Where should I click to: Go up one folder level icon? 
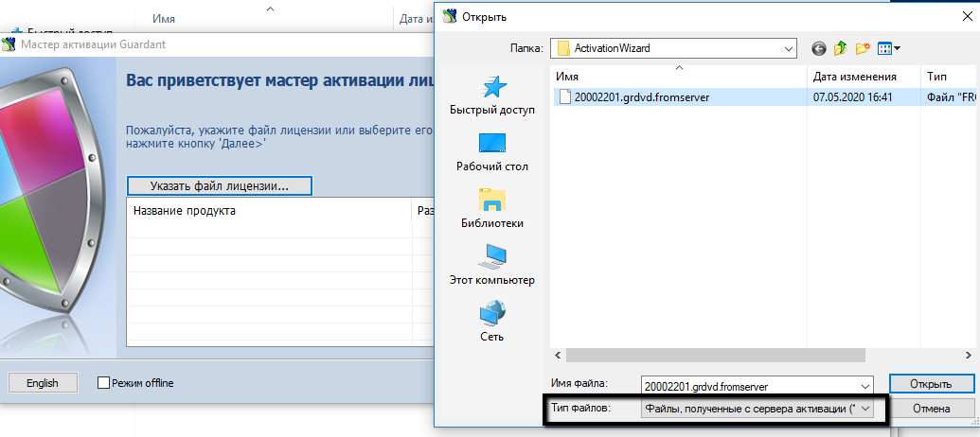point(841,47)
